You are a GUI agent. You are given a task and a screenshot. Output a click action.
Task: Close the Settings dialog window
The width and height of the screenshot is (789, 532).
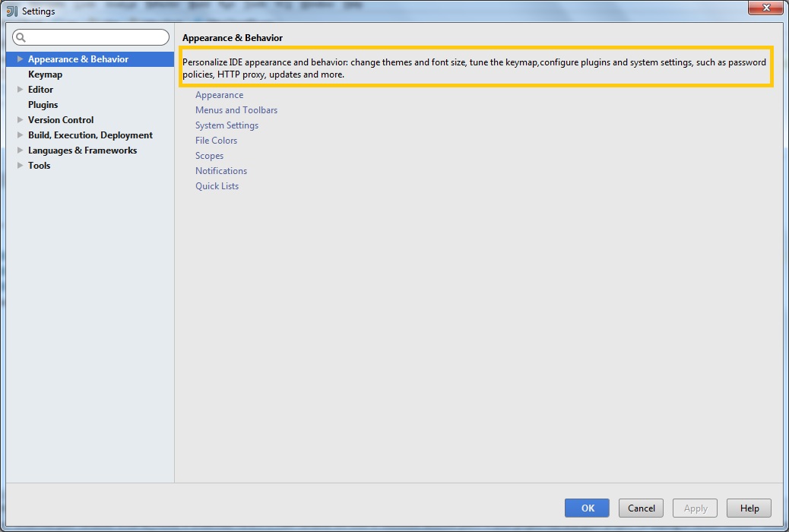pyautogui.click(x=766, y=8)
